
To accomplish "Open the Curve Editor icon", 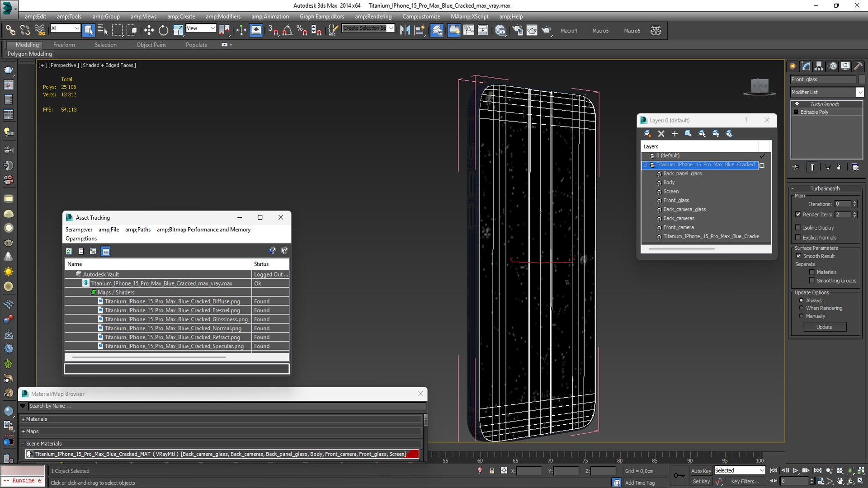I will 469,30.
